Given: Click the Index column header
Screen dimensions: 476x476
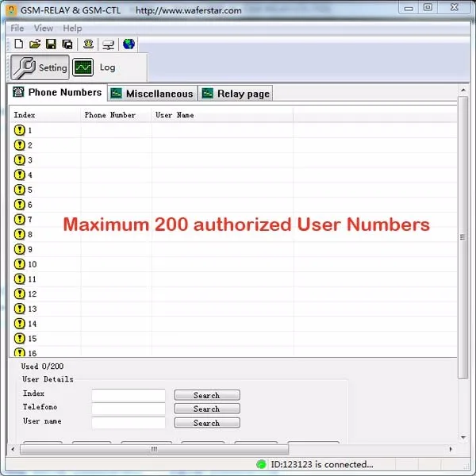Looking at the screenshot, I should tap(45, 115).
